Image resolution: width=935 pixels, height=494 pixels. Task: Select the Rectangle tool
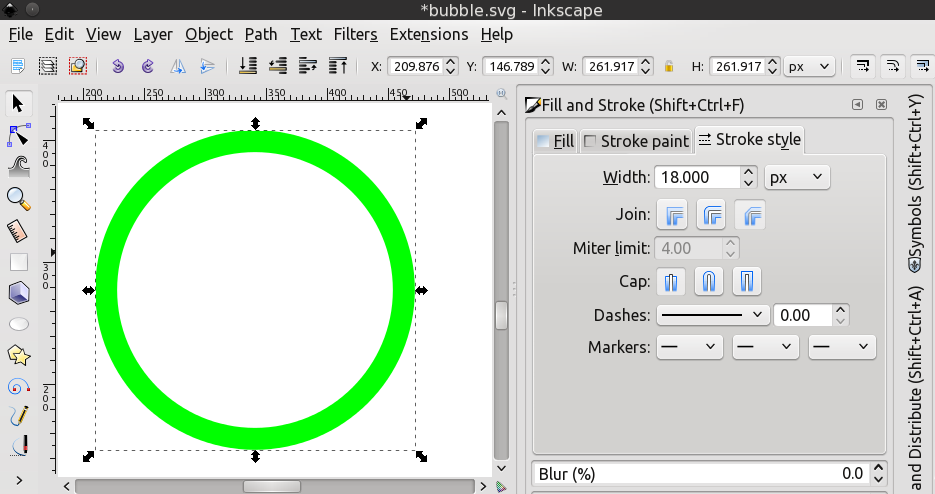click(18, 262)
